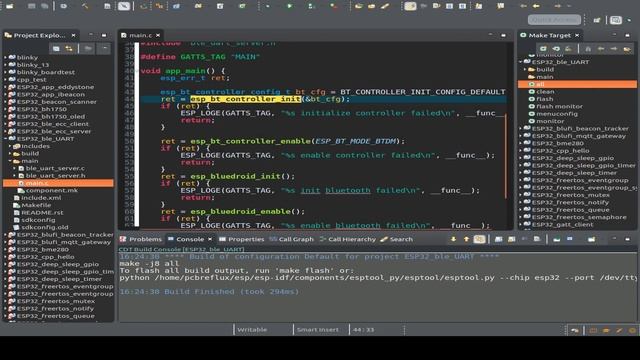Click the Forward arrow in the Make Target toolbar
Screen dimensions: 640x360
pyautogui.click(x=613, y=49)
